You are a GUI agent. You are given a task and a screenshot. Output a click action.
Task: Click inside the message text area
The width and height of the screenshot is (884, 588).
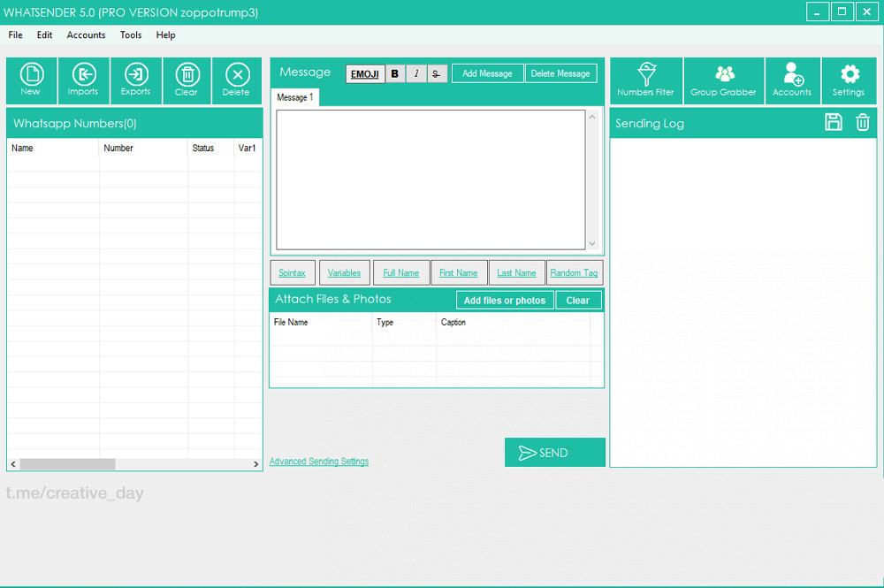click(431, 179)
